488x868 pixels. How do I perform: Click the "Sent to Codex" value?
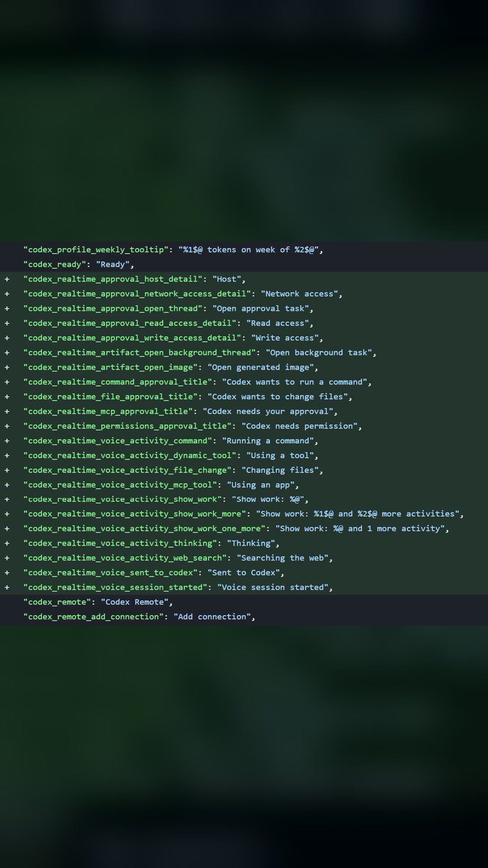click(244, 573)
